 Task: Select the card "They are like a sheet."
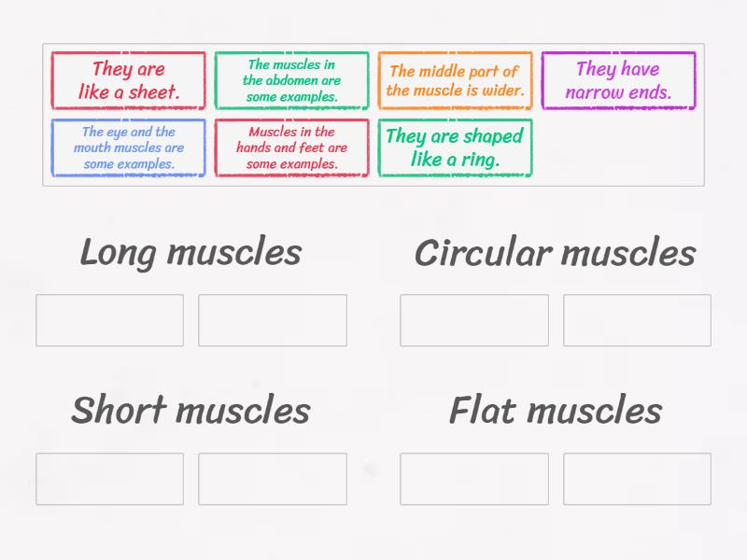tap(128, 80)
